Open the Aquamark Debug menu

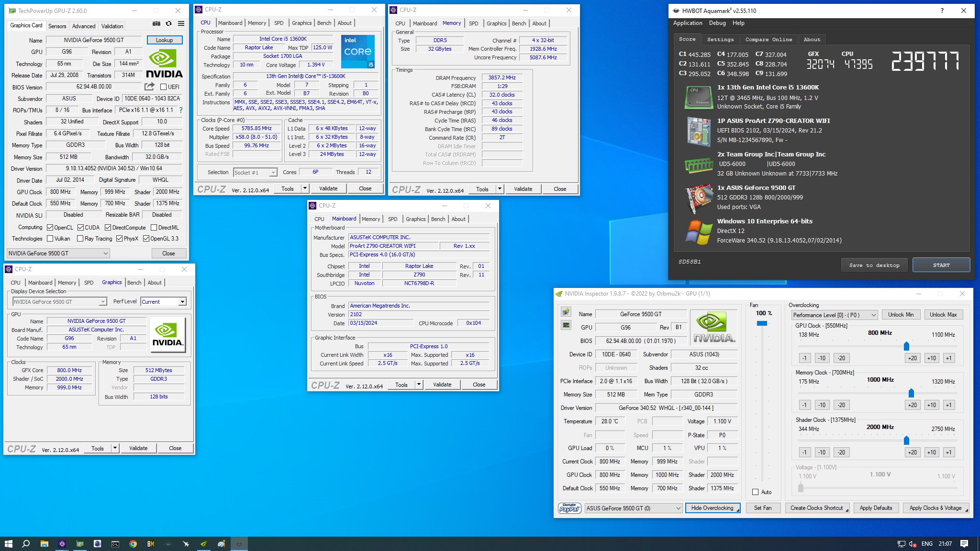click(x=717, y=23)
